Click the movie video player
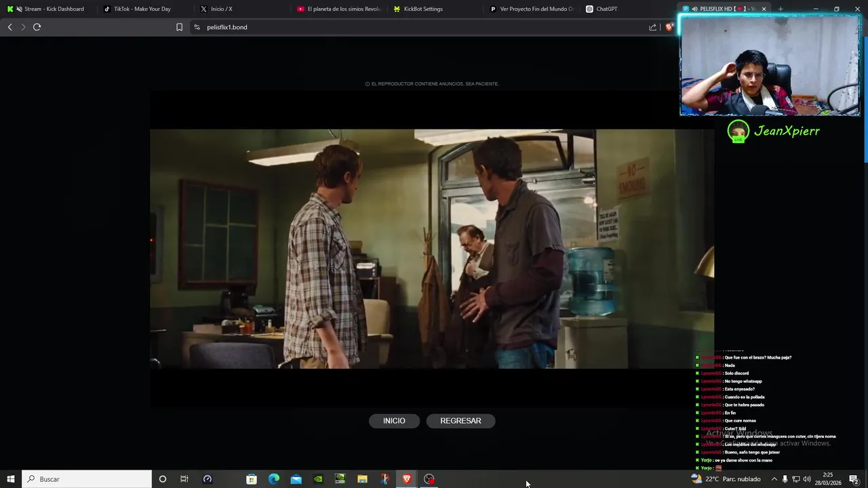Image resolution: width=868 pixels, height=488 pixels. coord(432,249)
